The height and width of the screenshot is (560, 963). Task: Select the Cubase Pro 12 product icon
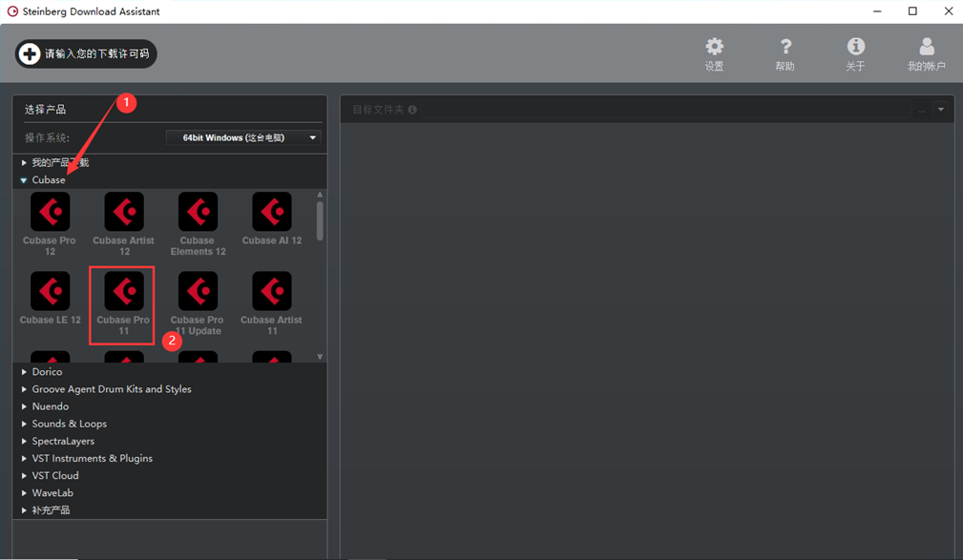click(x=50, y=213)
